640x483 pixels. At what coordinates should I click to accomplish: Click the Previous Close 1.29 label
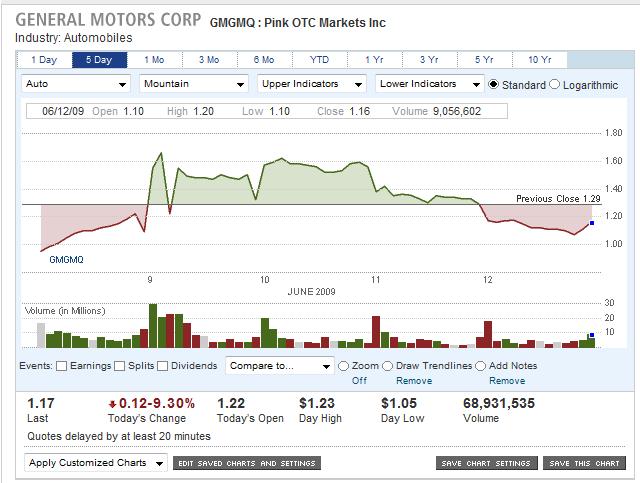(x=558, y=199)
